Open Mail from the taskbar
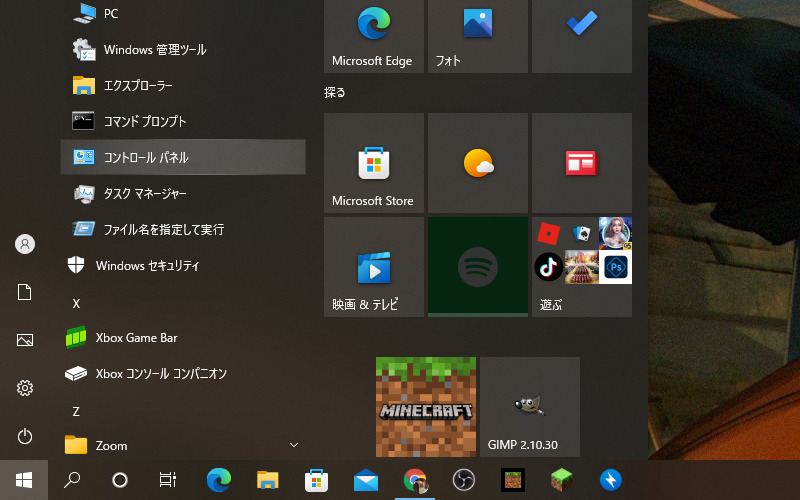This screenshot has width=800, height=500. pyautogui.click(x=366, y=480)
